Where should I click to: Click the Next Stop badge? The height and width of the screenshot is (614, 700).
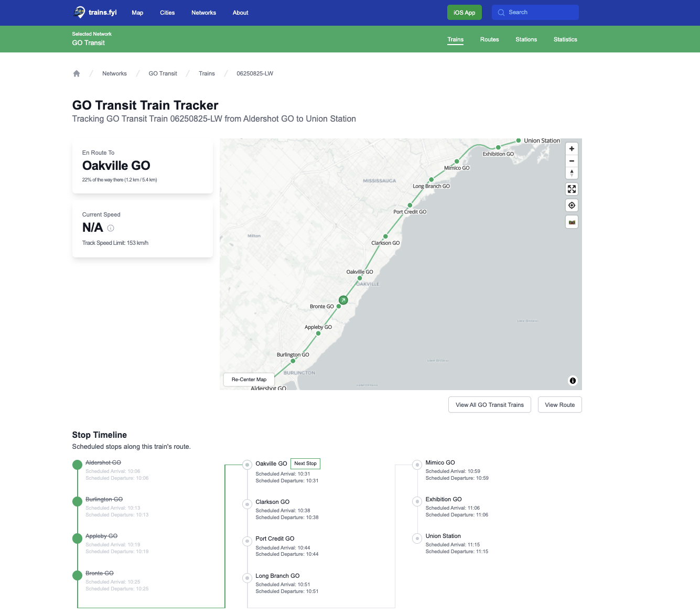305,464
